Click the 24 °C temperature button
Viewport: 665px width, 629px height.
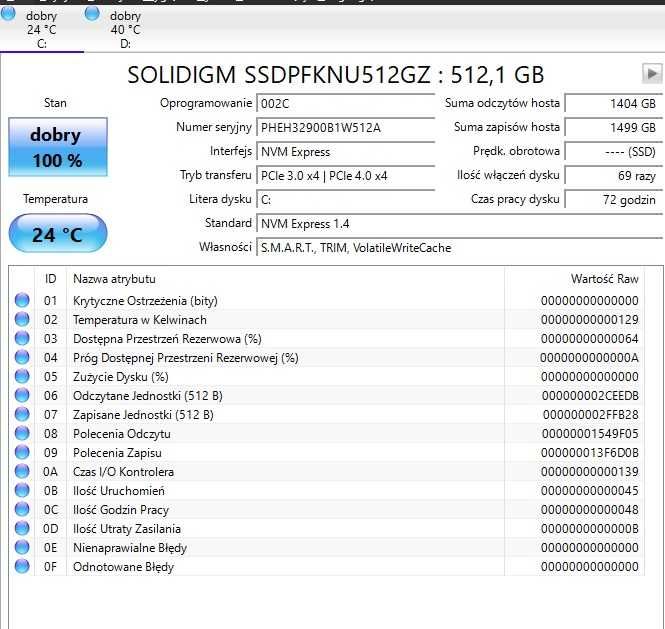pos(58,234)
